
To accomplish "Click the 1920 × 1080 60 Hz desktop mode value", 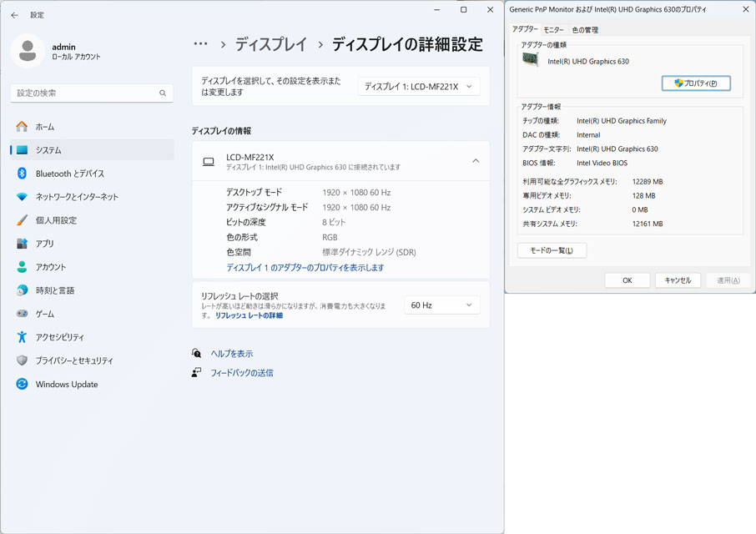I will (x=356, y=192).
